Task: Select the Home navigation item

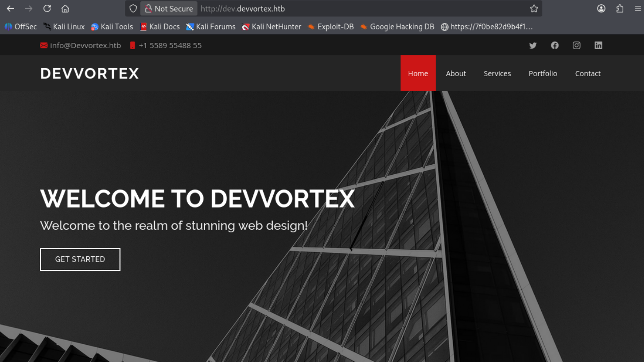Action: 418,73
